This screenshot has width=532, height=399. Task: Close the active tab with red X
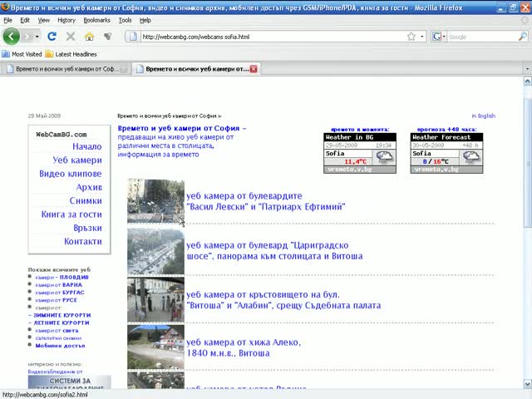[254, 69]
